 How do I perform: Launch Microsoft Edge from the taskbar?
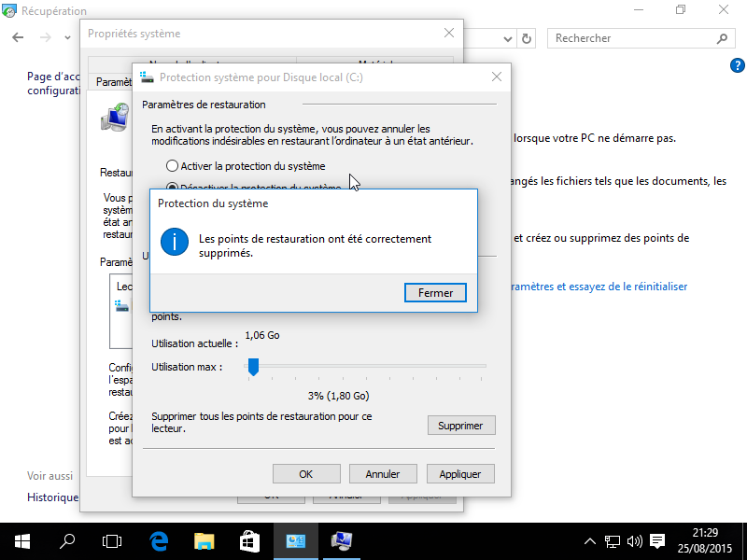[158, 540]
